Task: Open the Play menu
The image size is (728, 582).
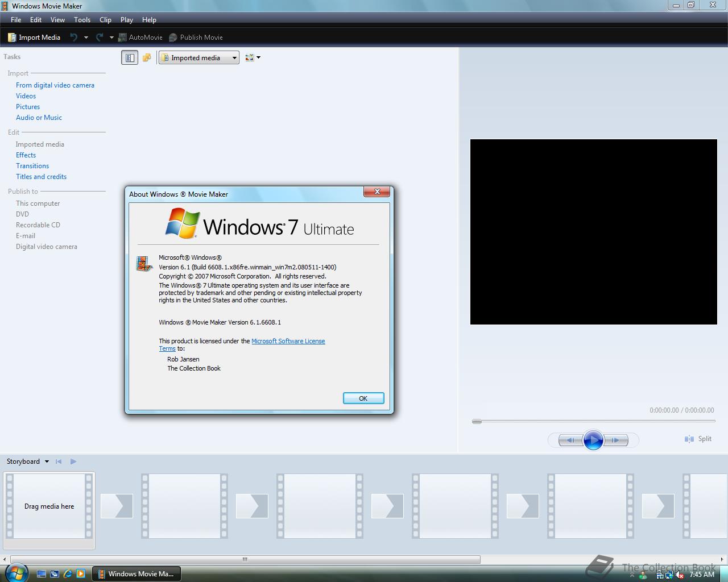Action: tap(127, 19)
